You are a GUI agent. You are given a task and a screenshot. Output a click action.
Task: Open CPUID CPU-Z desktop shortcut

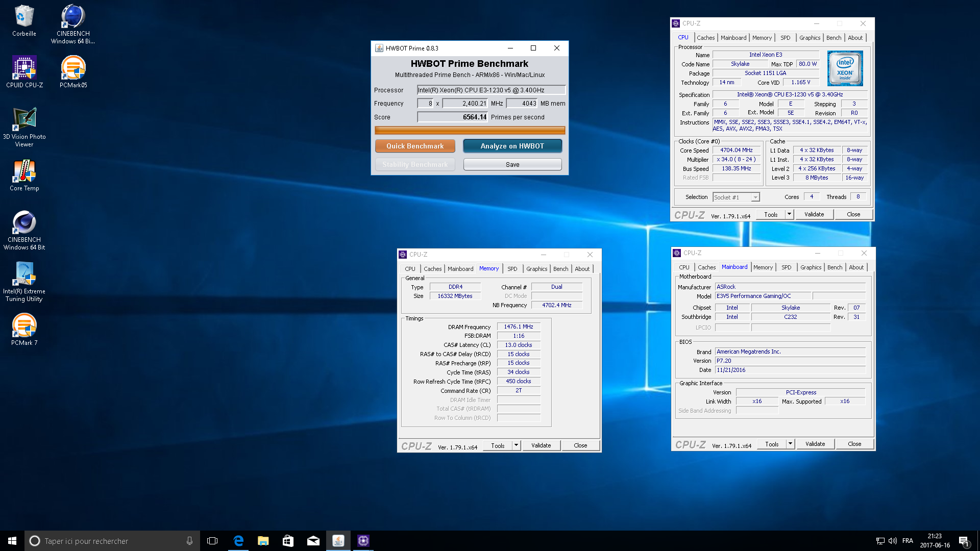point(24,72)
